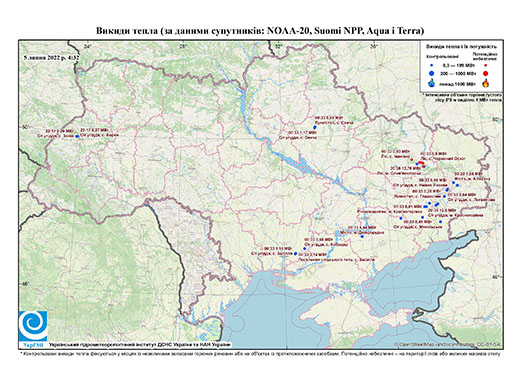Click label 00:33 1,10 МВт
Viewport: 520px width, 368px height.
(x=278, y=249)
